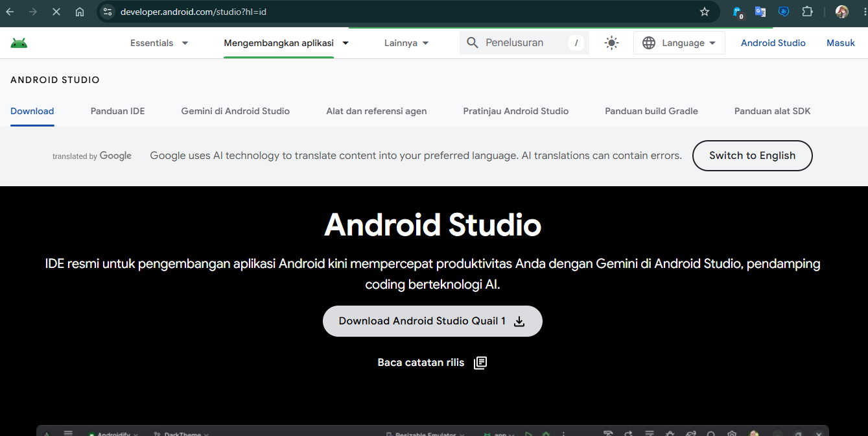
Task: Click the magnifier icon in search box
Action: point(473,43)
